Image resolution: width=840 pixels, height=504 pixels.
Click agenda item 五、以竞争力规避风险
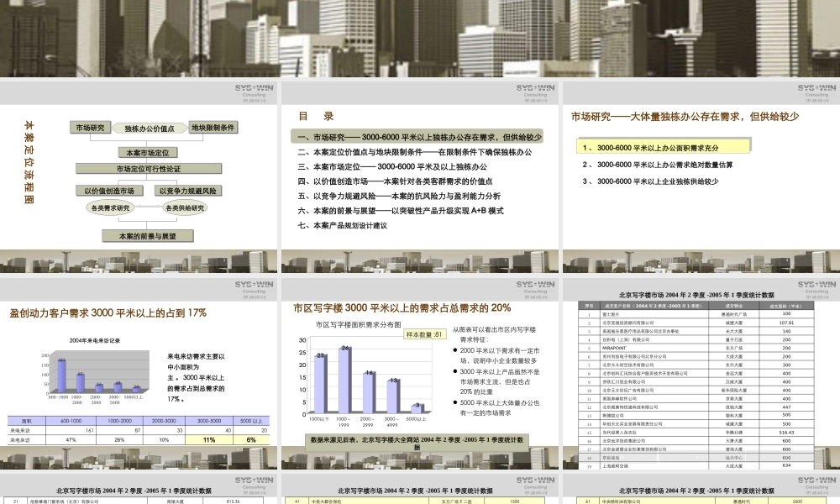[399, 196]
